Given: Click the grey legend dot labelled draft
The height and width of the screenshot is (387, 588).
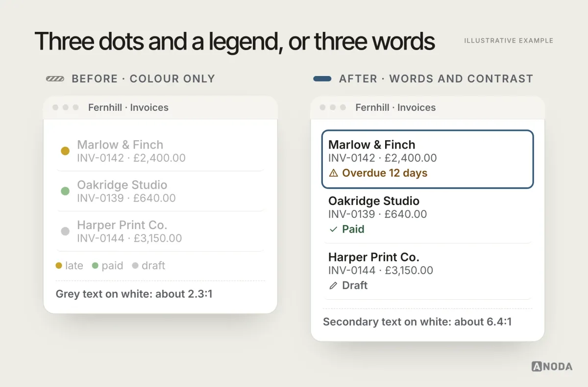Looking at the screenshot, I should pyautogui.click(x=135, y=266).
